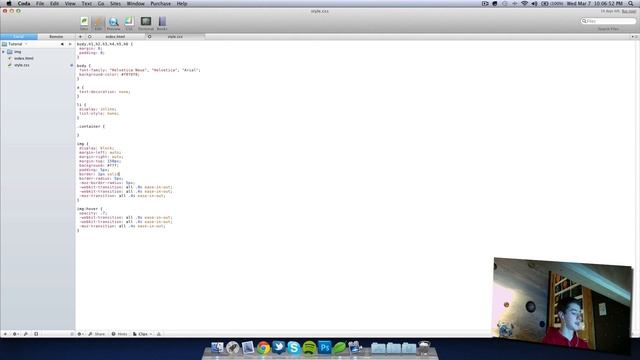Select the Edit mode toolbar icon
This screenshot has height=360, width=640.
[x=98, y=23]
